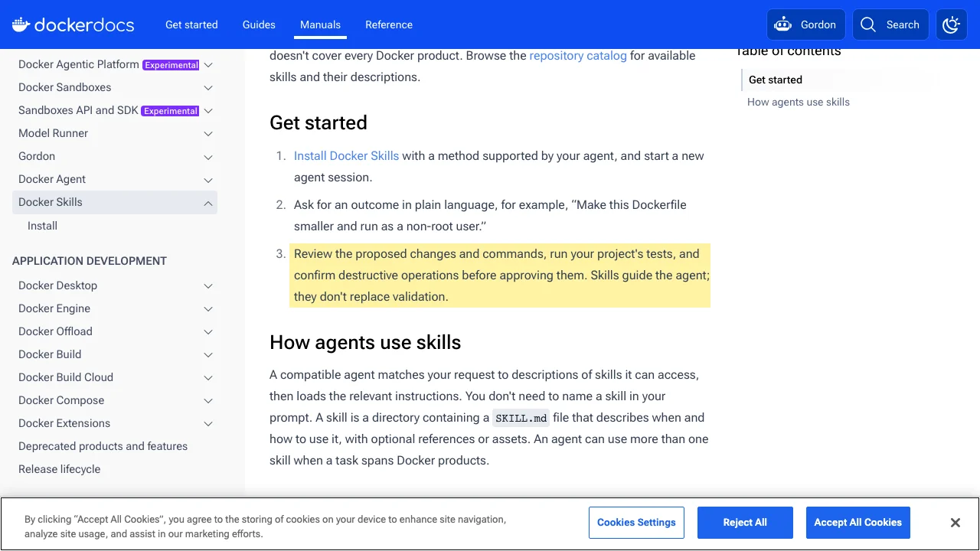Expand Docker Desktop chevron
980x551 pixels.
(x=208, y=286)
